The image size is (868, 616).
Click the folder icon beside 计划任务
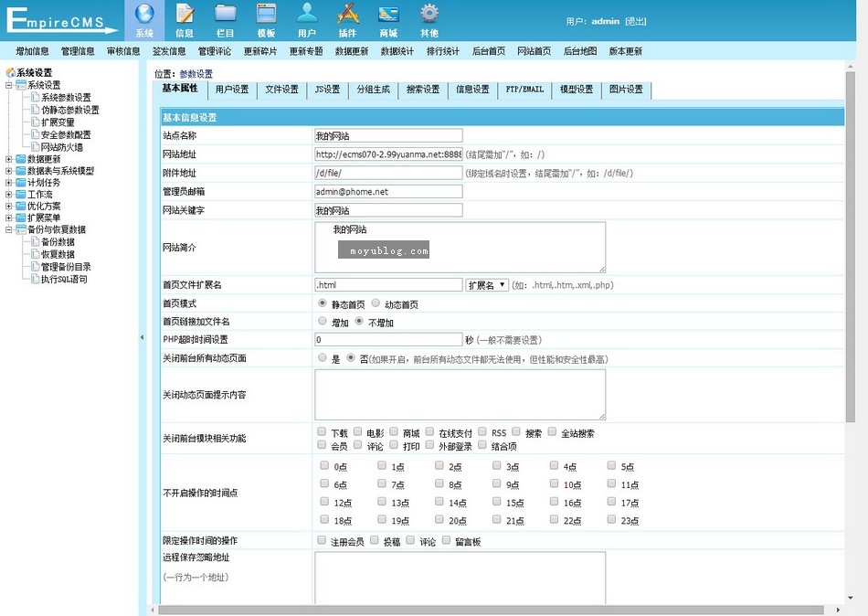pyautogui.click(x=21, y=182)
